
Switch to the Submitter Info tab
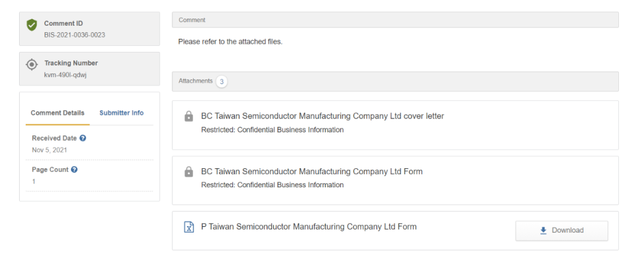tap(121, 113)
